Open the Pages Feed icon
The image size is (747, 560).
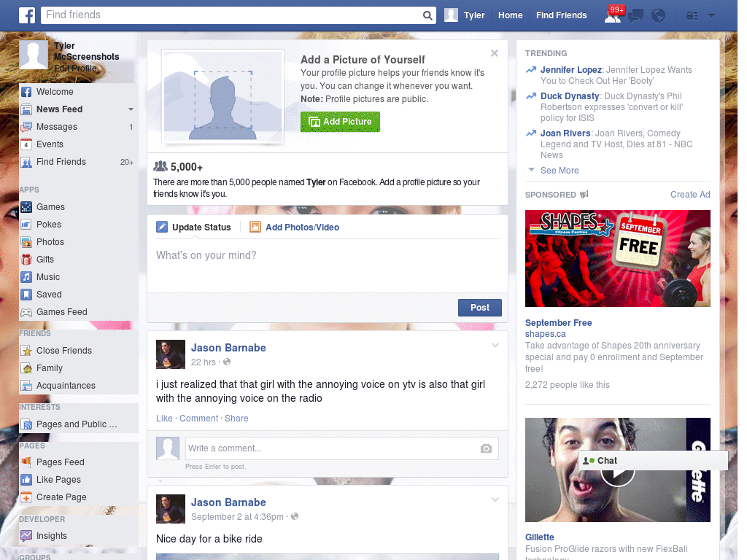26,462
